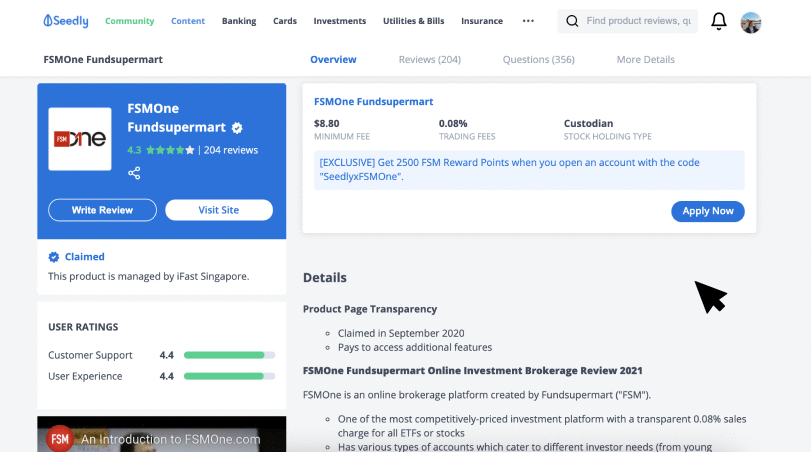Click the Apply Now button
Screen dimensions: 811x452
[708, 211]
